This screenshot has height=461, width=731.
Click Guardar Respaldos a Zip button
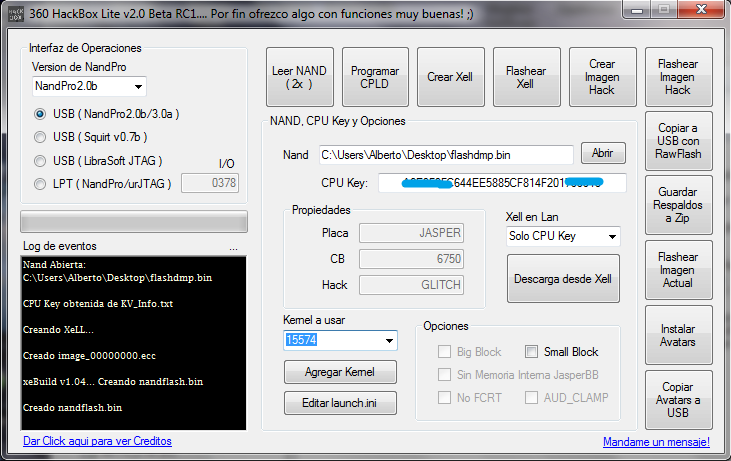tap(679, 205)
